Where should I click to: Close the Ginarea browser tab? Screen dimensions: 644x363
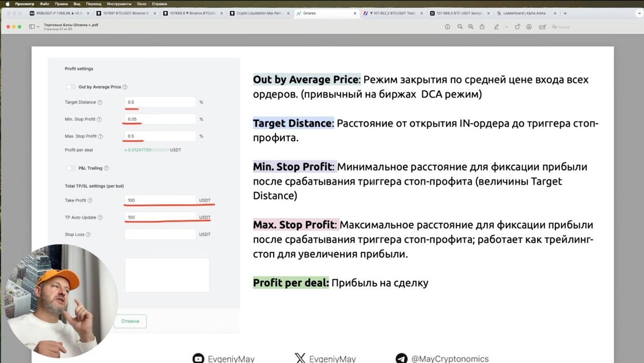[355, 13]
